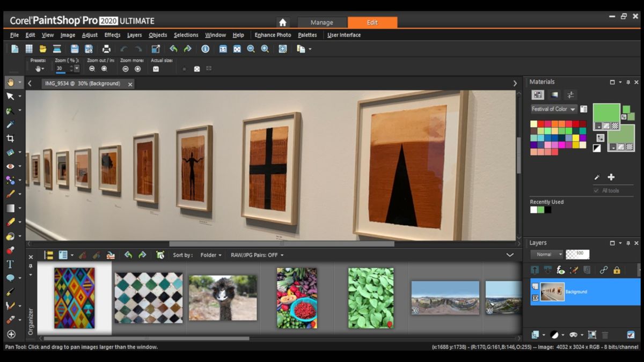Select the Text tool
The image size is (644, 362).
point(10,264)
